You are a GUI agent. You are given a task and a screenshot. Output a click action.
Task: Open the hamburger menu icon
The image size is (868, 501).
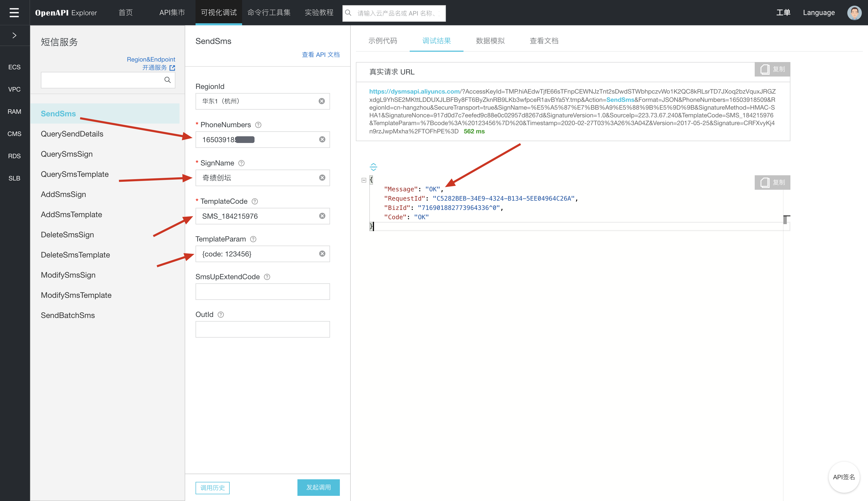[x=14, y=13]
